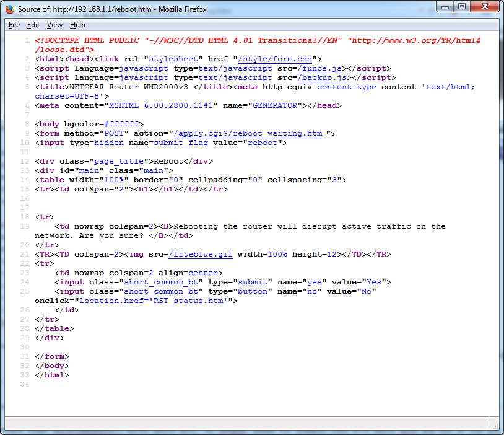This screenshot has width=504, height=435.
Task: Click the closing </form> tag on line 31
Action: point(52,357)
